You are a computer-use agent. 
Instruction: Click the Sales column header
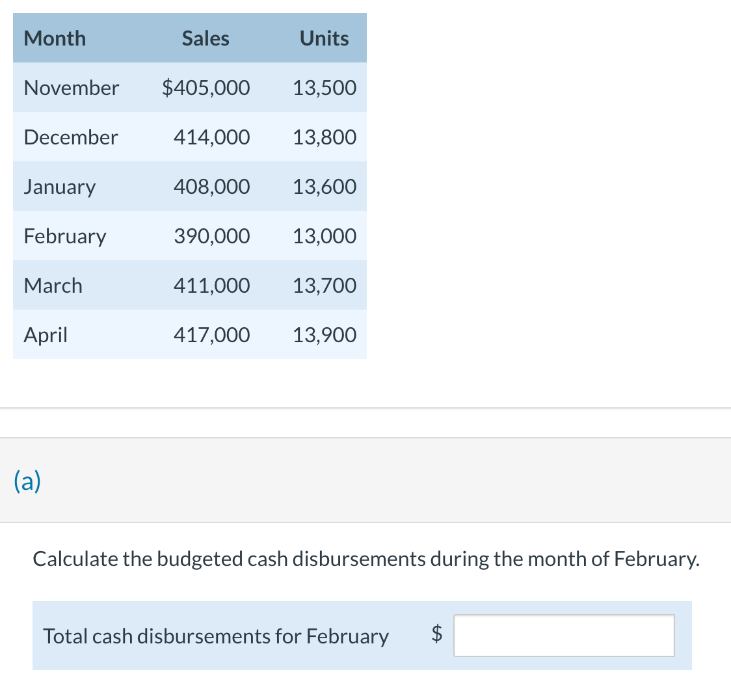pos(206,38)
